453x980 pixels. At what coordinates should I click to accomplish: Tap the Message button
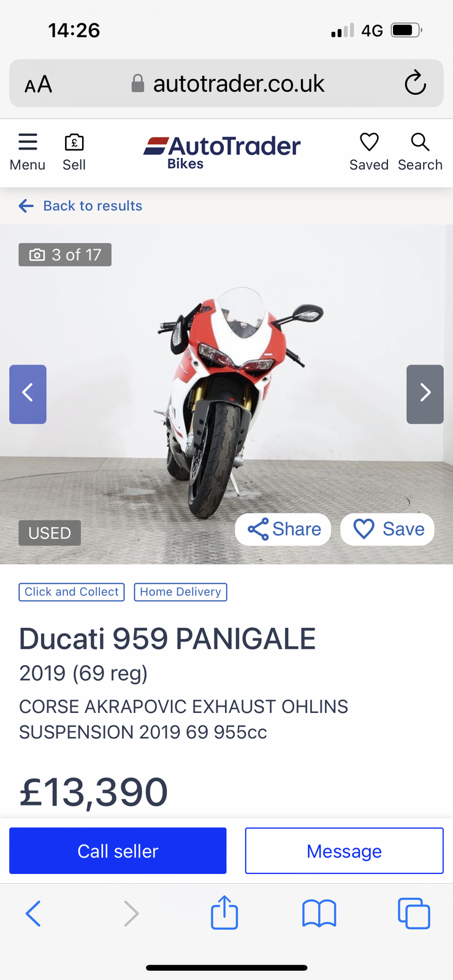tap(345, 851)
